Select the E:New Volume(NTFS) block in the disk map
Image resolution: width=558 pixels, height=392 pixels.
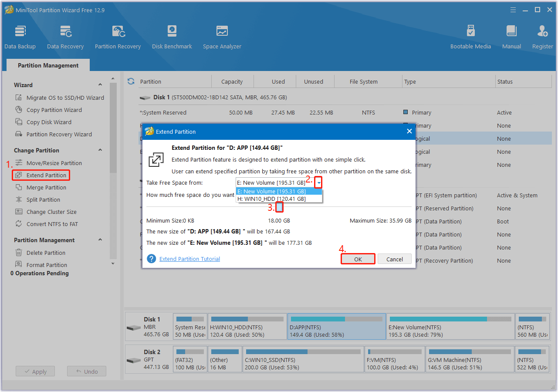pos(450,327)
